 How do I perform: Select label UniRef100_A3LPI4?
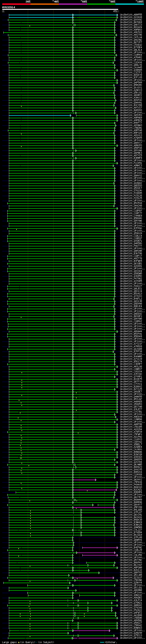coord(131,600)
